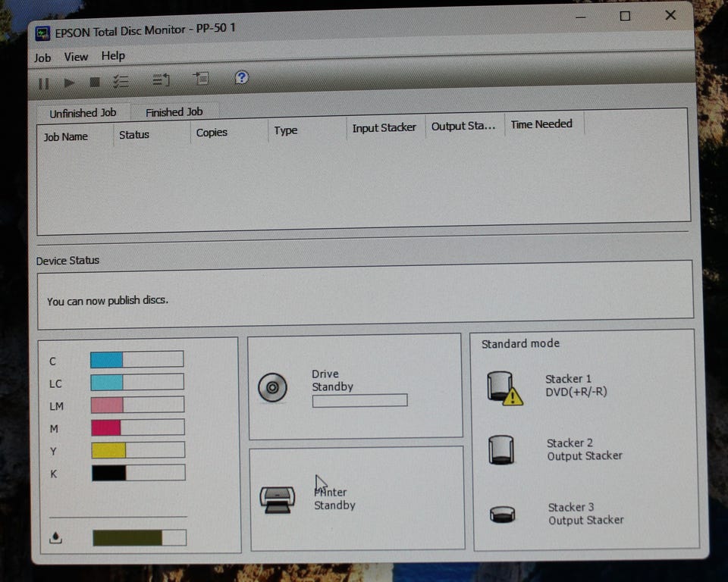
Task: Open the Help menu
Action: click(x=113, y=55)
